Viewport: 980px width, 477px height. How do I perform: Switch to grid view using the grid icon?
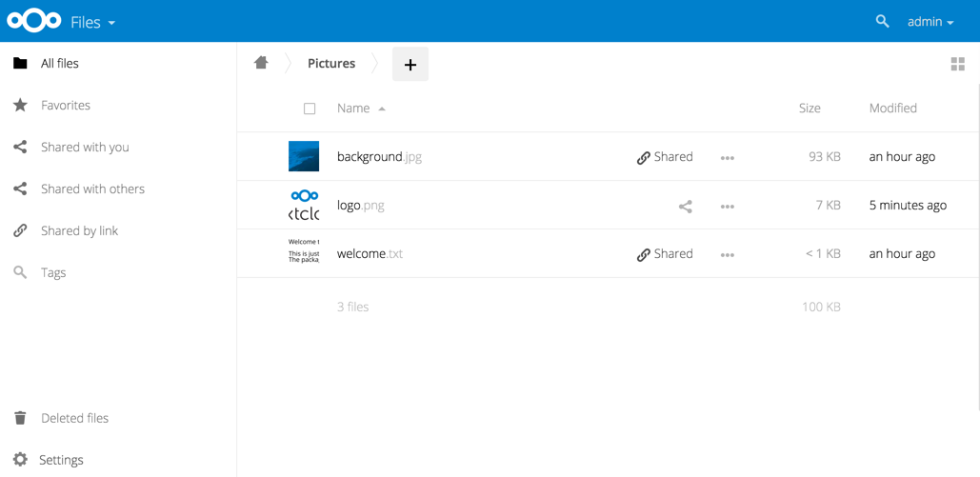pos(957,64)
